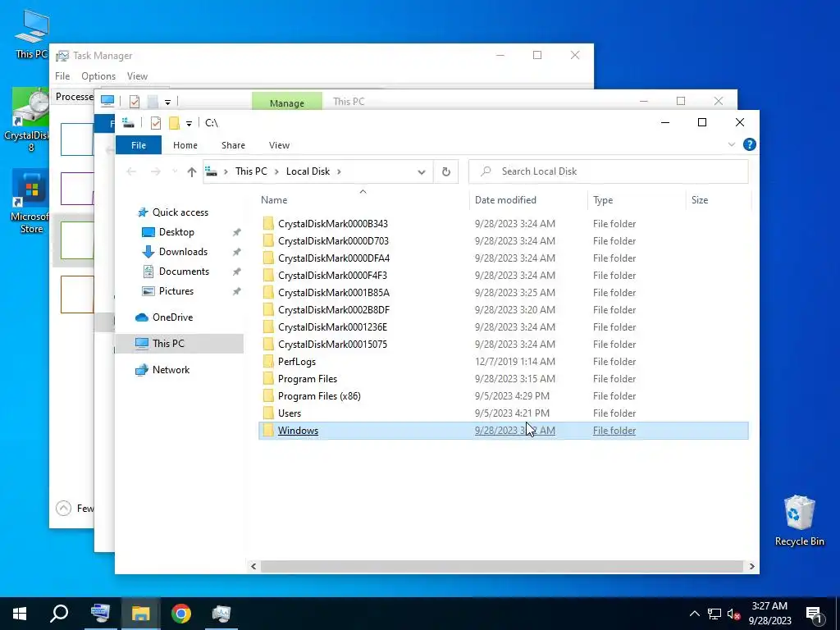This screenshot has height=630, width=840.
Task: Click the This PC breadcrumb in address bar
Action: [251, 171]
